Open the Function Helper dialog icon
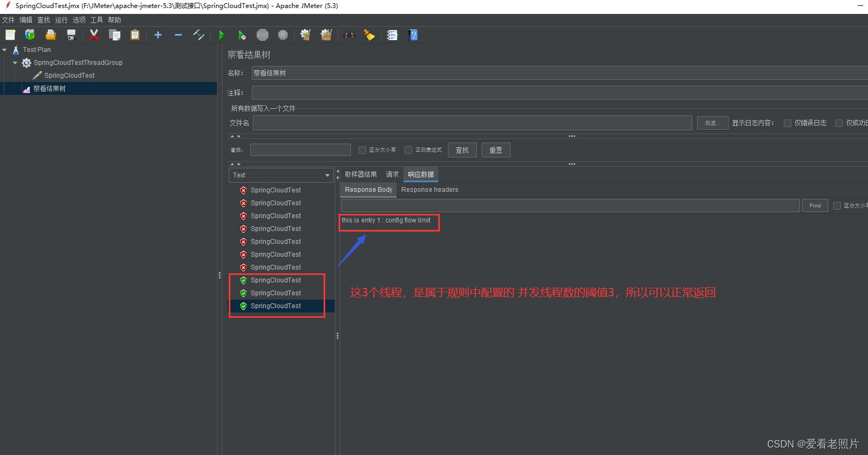The image size is (868, 455). [393, 35]
